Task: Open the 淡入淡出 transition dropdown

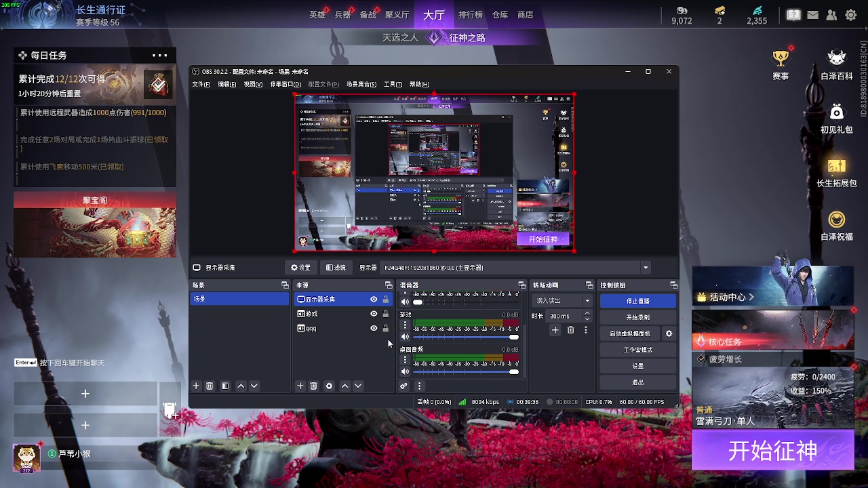Action: click(x=563, y=300)
